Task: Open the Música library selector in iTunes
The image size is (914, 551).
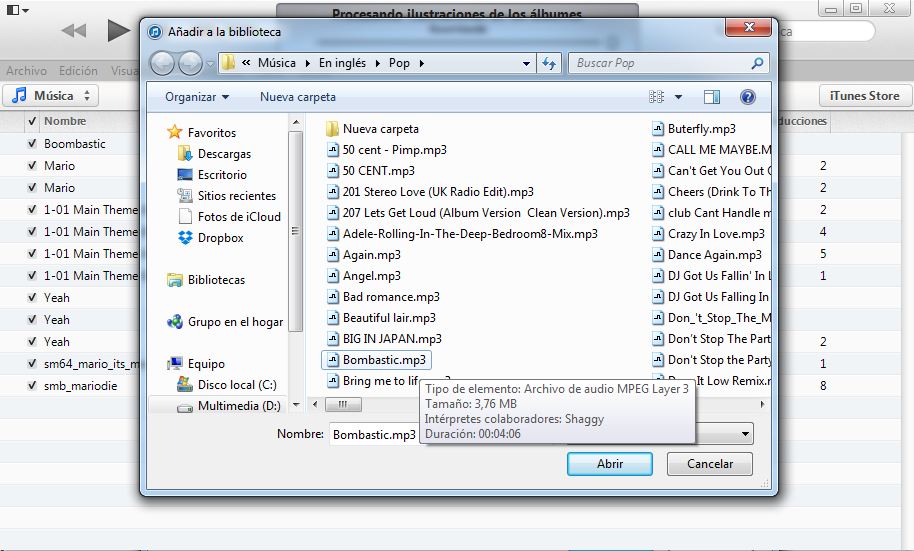Action: click(51, 96)
